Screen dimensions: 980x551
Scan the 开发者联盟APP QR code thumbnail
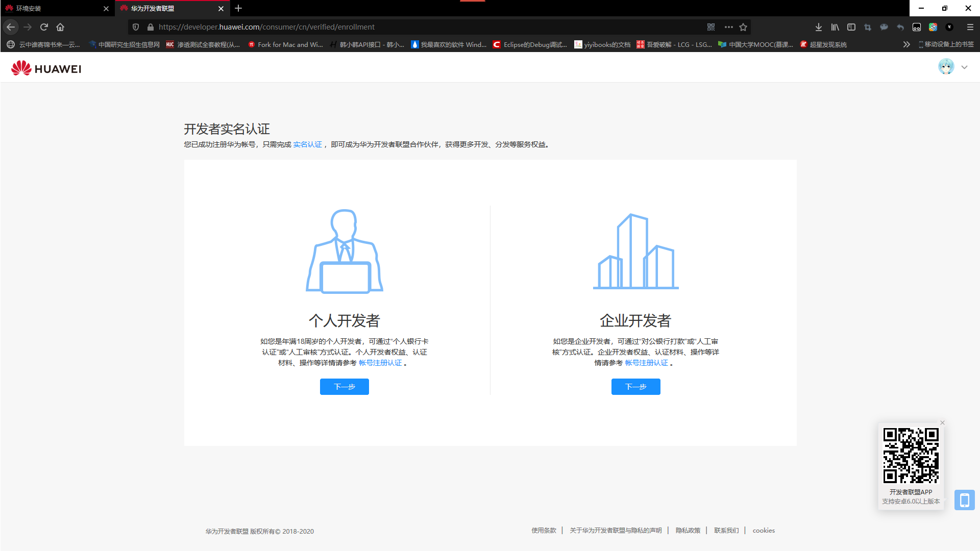pyautogui.click(x=911, y=457)
